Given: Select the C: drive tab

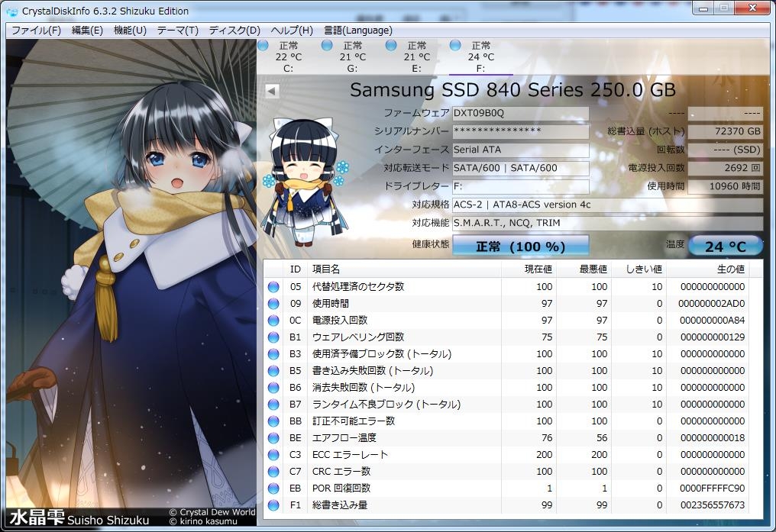Looking at the screenshot, I should tap(289, 56).
